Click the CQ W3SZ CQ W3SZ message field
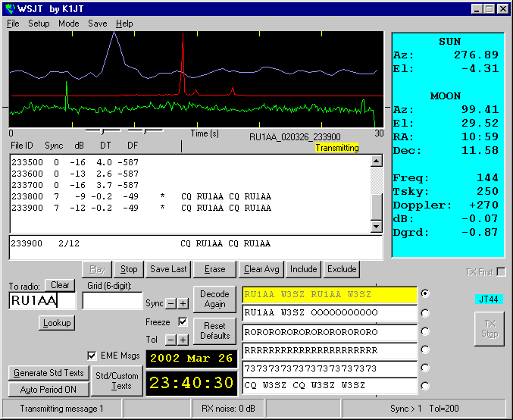This screenshot has height=420, width=513. click(330, 386)
